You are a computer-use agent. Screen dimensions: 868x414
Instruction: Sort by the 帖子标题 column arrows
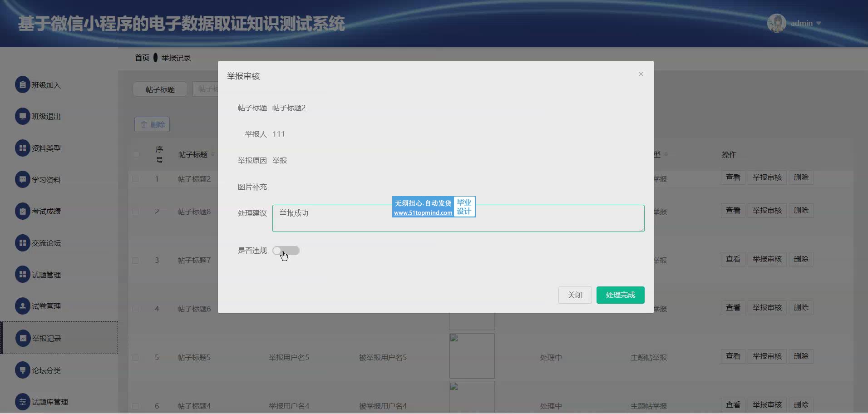213,154
